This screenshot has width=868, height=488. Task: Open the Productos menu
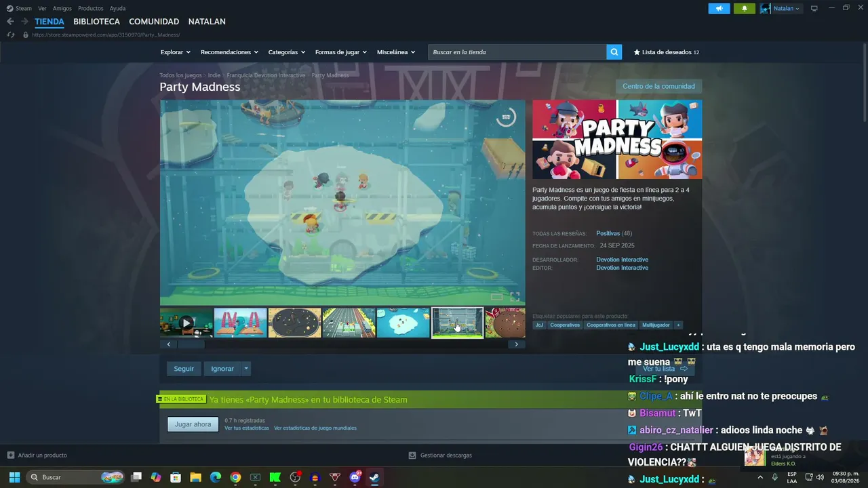coord(91,8)
